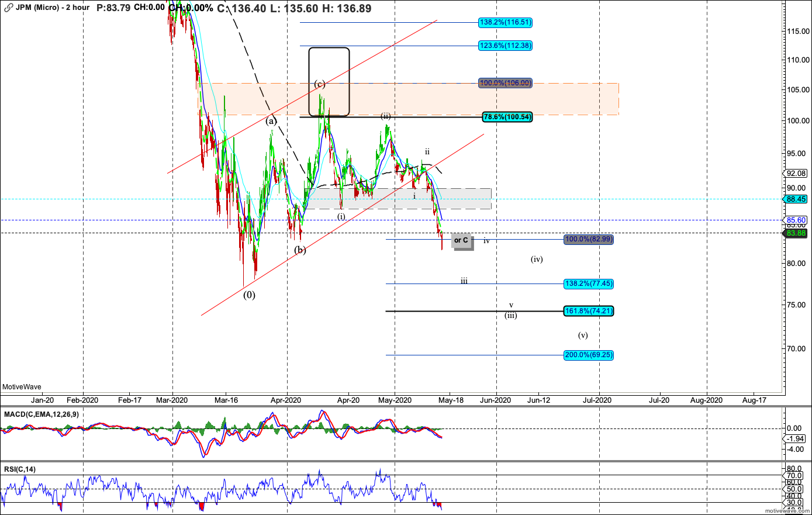The width and height of the screenshot is (812, 515).
Task: Click the cyan 88.45 price axis tag
Action: click(x=796, y=199)
